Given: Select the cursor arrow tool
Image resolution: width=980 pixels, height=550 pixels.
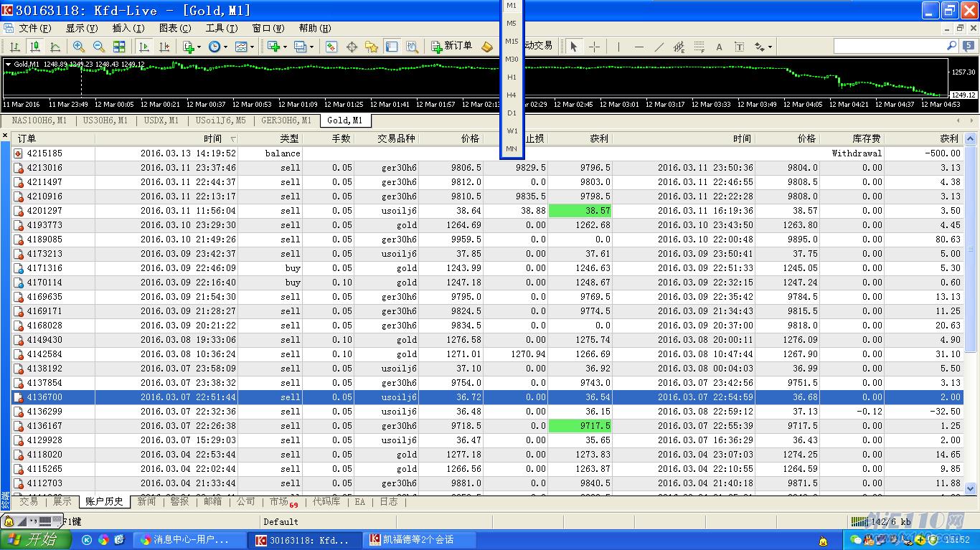Looking at the screenshot, I should tap(573, 47).
